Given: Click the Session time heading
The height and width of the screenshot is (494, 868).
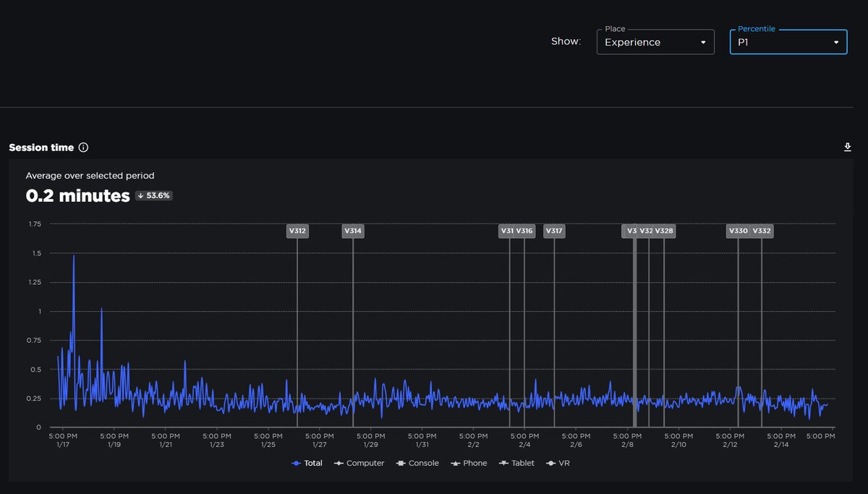Looking at the screenshot, I should [x=41, y=148].
